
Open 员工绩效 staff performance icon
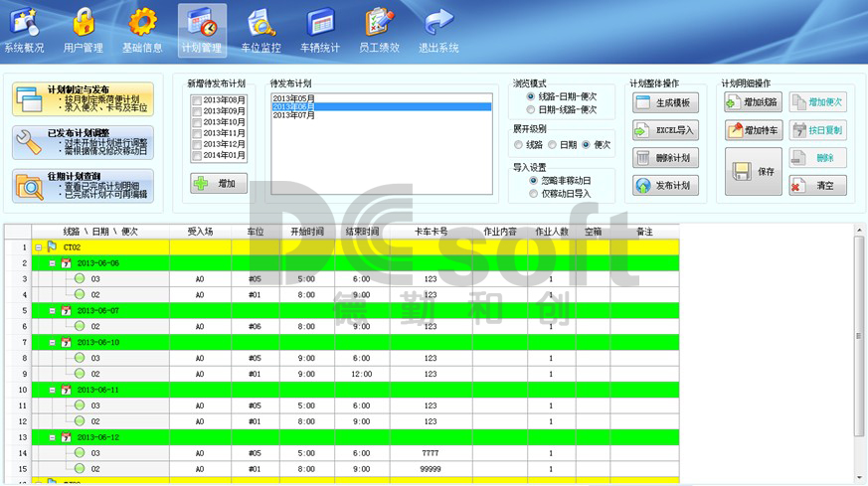pos(379,24)
